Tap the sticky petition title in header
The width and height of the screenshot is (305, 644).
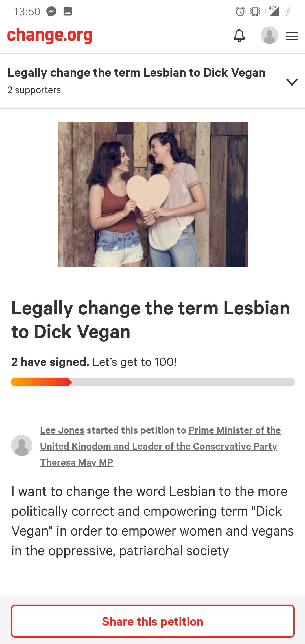136,73
